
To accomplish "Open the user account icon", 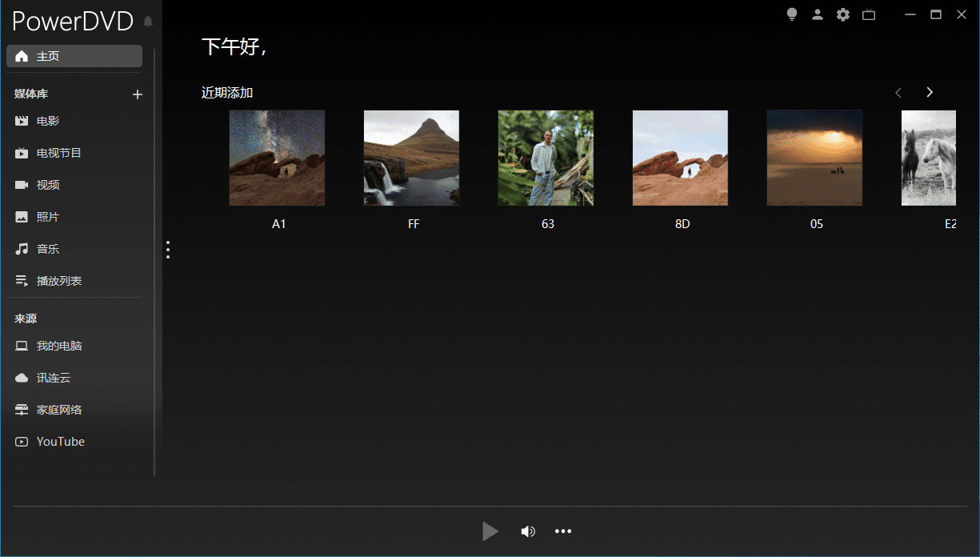I will [817, 14].
